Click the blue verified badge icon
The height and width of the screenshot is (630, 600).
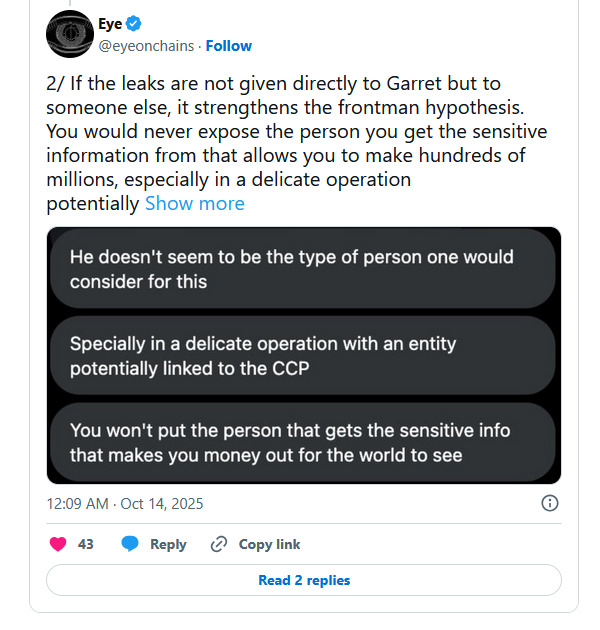[135, 24]
